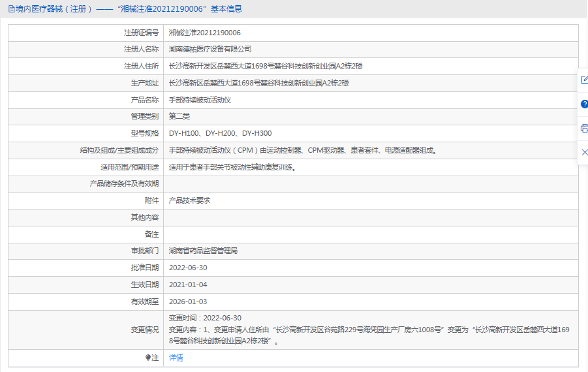Click the 产品技术要求 attachment text
This screenshot has width=588, height=372.
[190, 200]
